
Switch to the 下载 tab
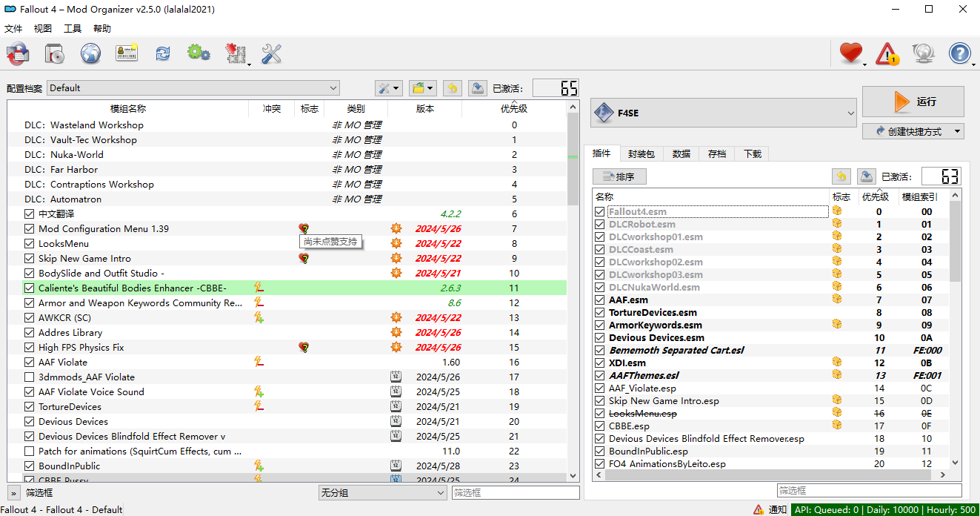(x=753, y=153)
